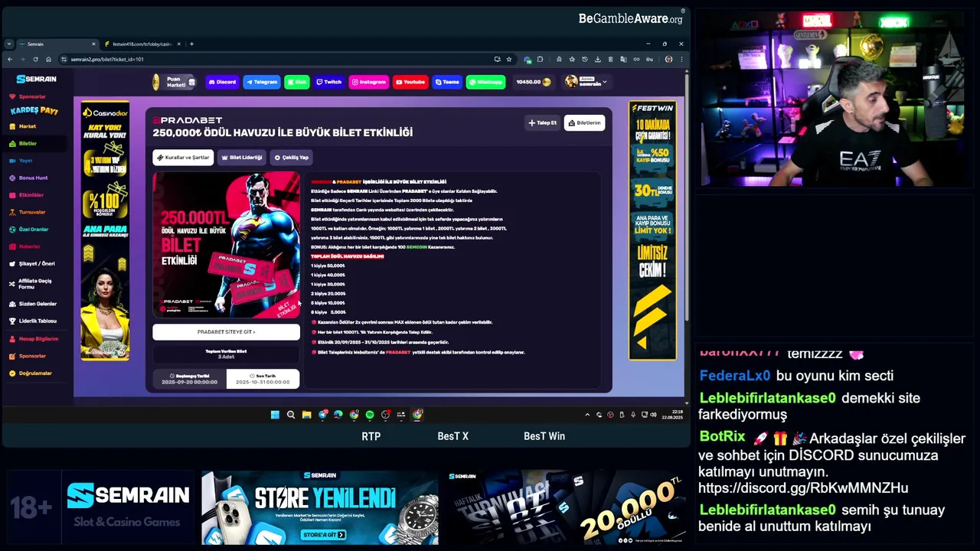Click the 10450.00 coin balance
This screenshot has width=980, height=551.
(x=533, y=82)
